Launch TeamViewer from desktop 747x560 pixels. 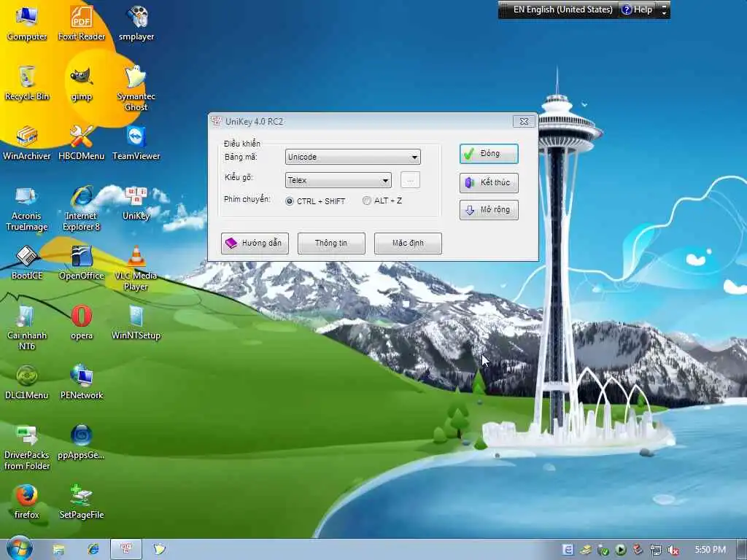136,143
